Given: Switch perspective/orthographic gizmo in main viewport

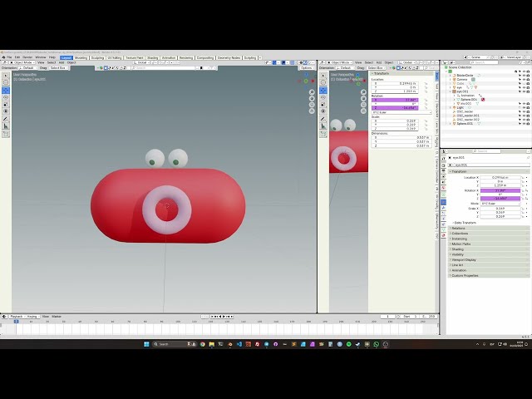Looking at the screenshot, I should tap(312, 111).
